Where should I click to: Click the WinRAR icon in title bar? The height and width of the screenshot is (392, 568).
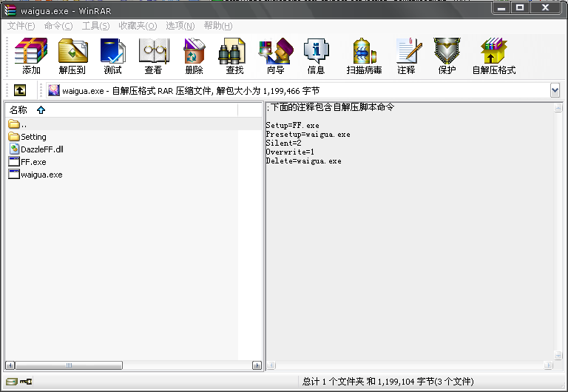(x=10, y=10)
